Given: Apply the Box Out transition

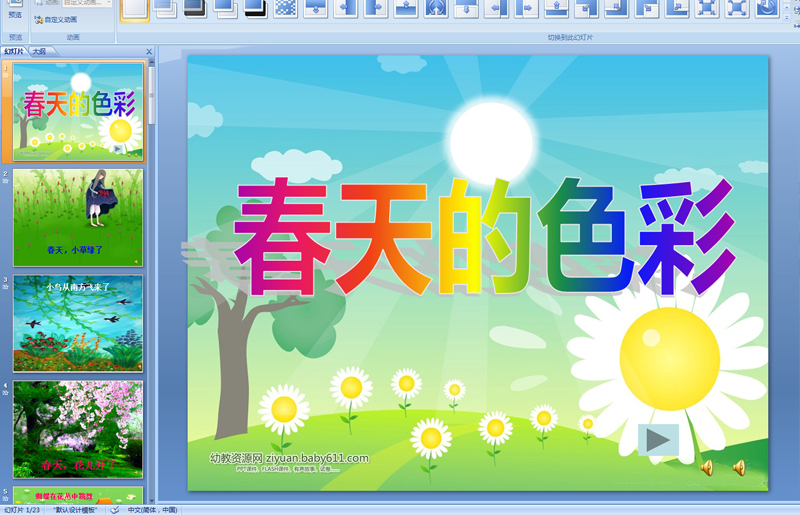Looking at the screenshot, I should tap(737, 9).
